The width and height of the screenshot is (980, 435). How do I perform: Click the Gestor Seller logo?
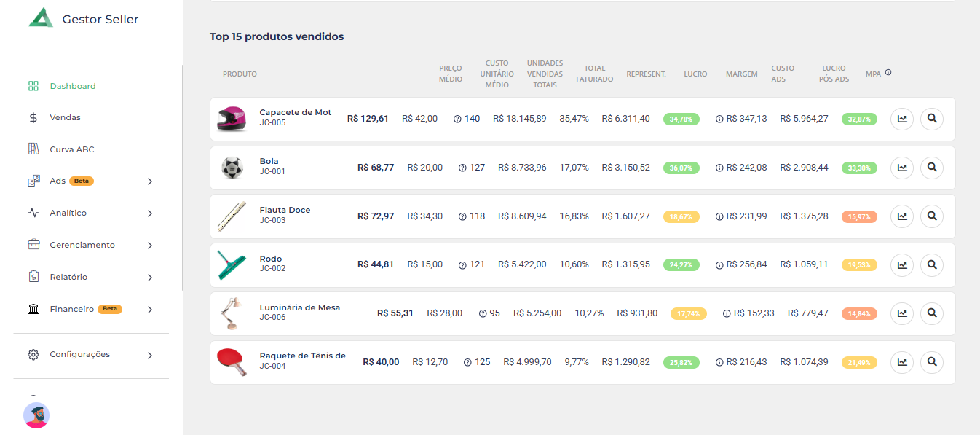coord(41,18)
